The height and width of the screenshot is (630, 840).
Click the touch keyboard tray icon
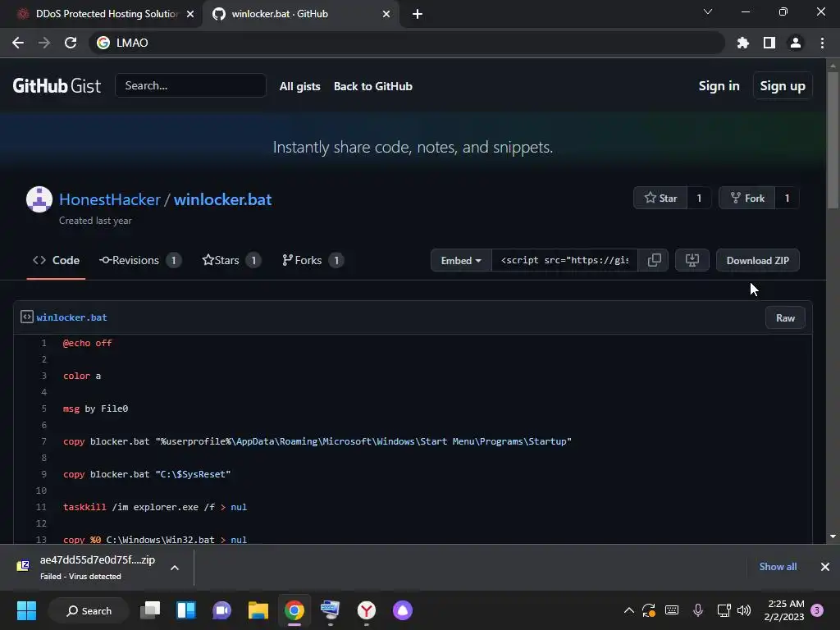point(672,610)
